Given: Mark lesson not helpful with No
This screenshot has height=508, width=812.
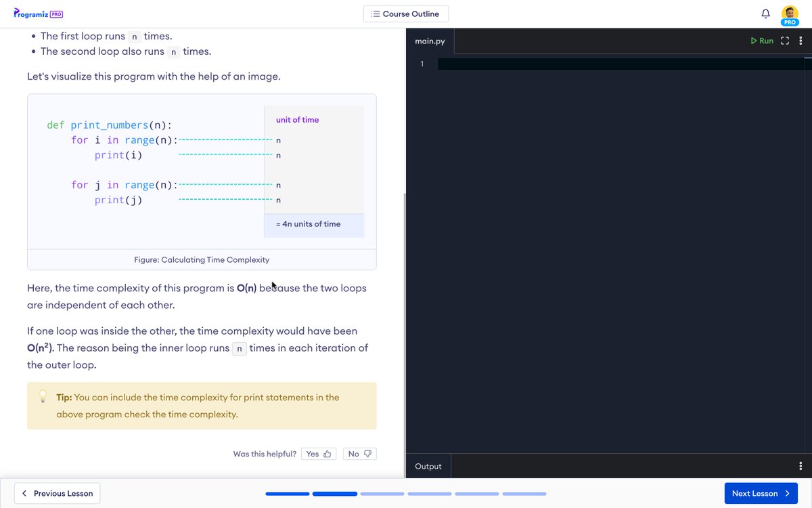Looking at the screenshot, I should (360, 454).
